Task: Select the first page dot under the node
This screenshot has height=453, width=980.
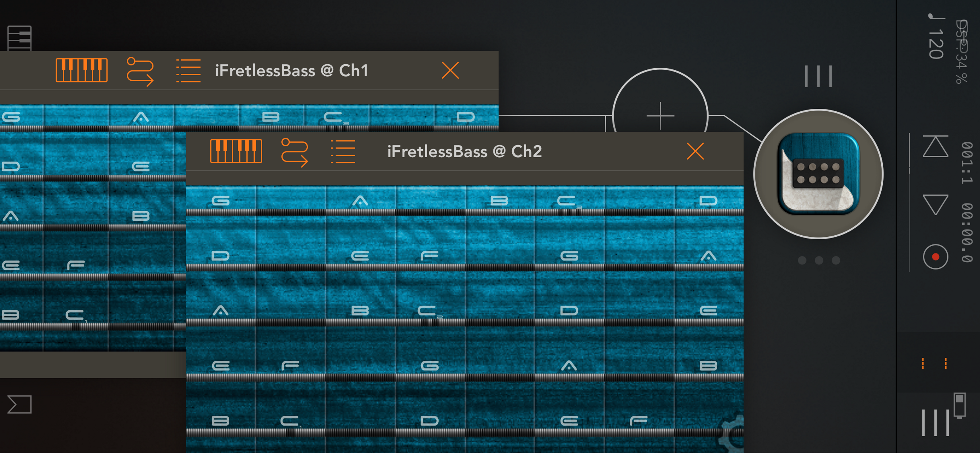Action: pyautogui.click(x=802, y=260)
